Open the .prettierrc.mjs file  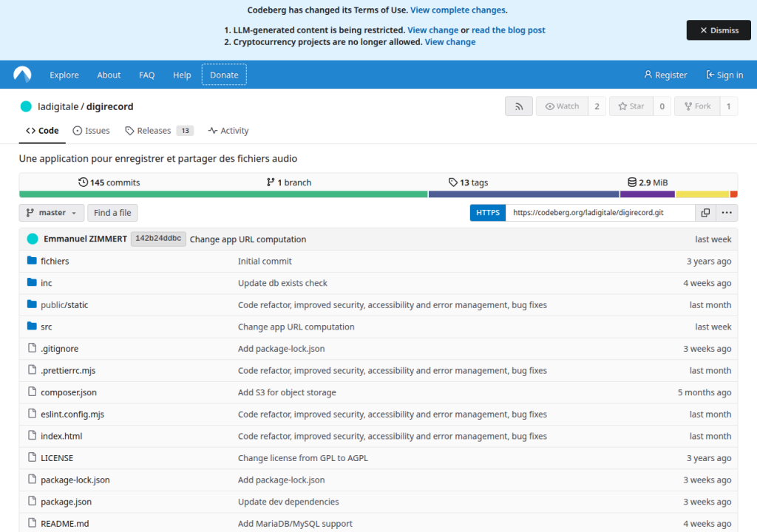[68, 370]
